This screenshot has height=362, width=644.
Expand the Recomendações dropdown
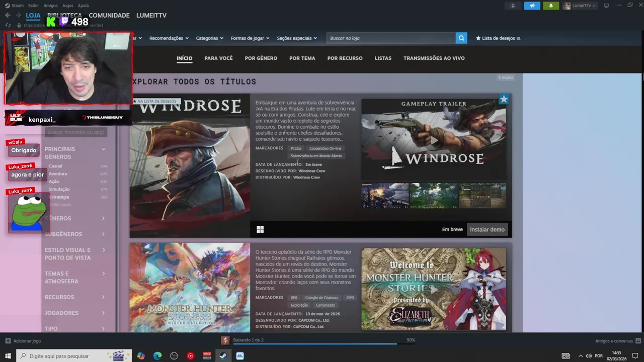click(169, 38)
